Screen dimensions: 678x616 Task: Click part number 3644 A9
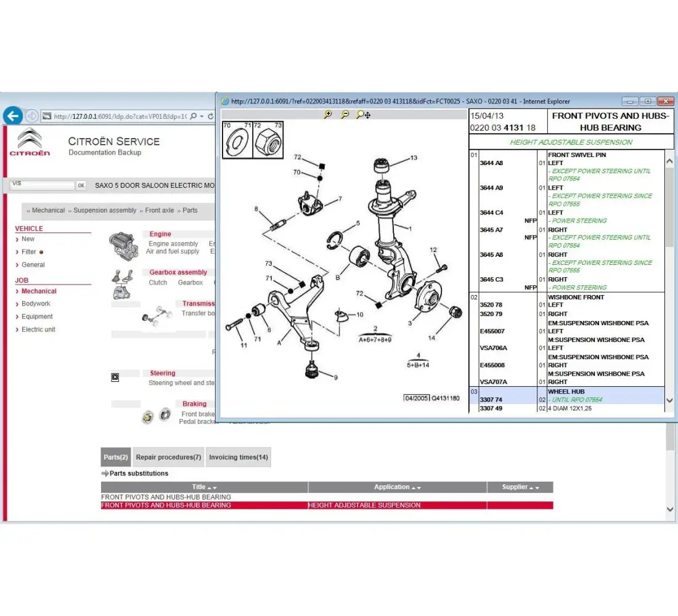tap(491, 188)
